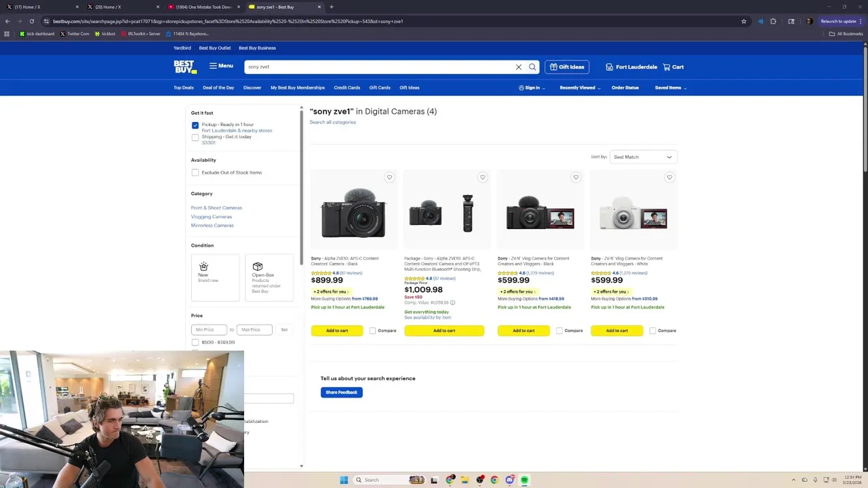Filter by Mirrorless Cameras

212,226
